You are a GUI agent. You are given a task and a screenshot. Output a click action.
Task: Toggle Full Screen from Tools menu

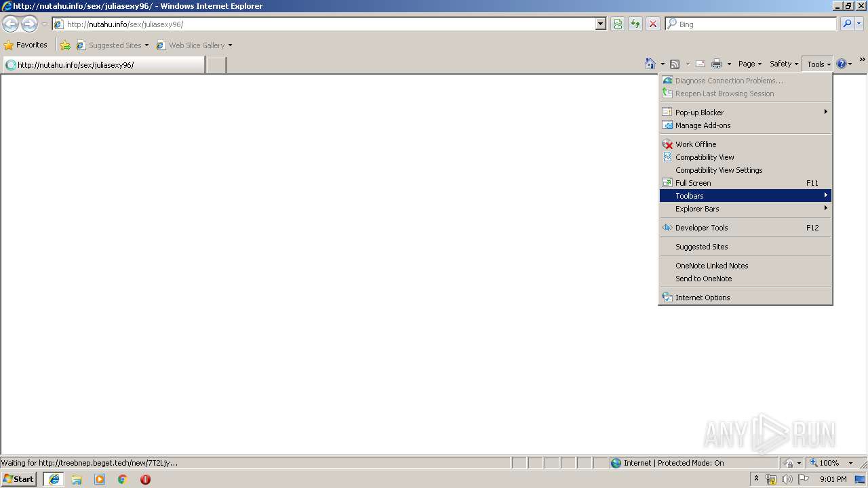[x=745, y=183]
